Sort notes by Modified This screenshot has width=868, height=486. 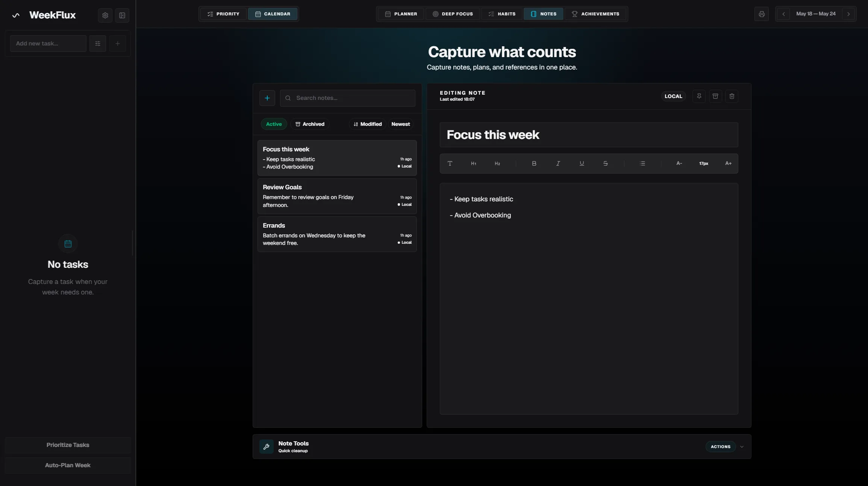click(367, 124)
